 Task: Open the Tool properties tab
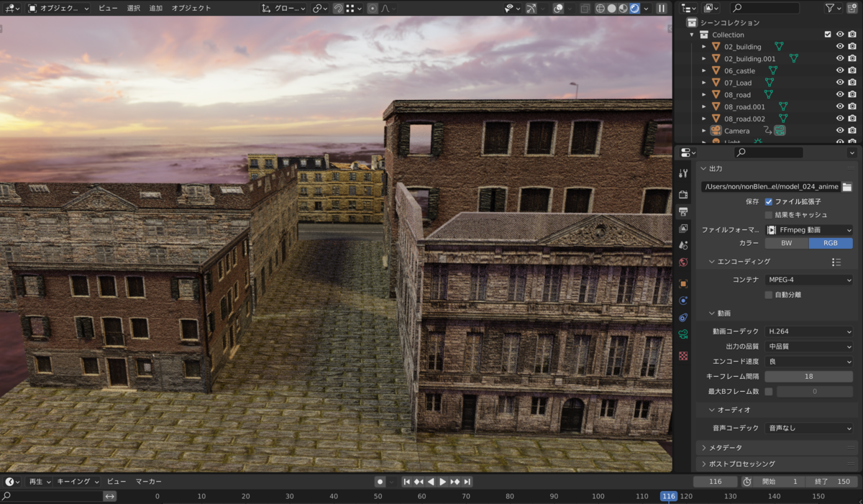(683, 174)
